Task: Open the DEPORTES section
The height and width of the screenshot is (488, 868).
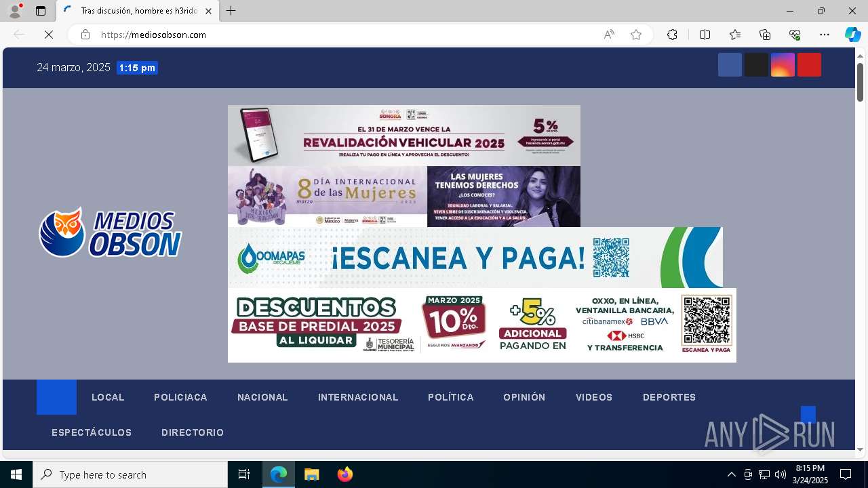Action: (669, 397)
